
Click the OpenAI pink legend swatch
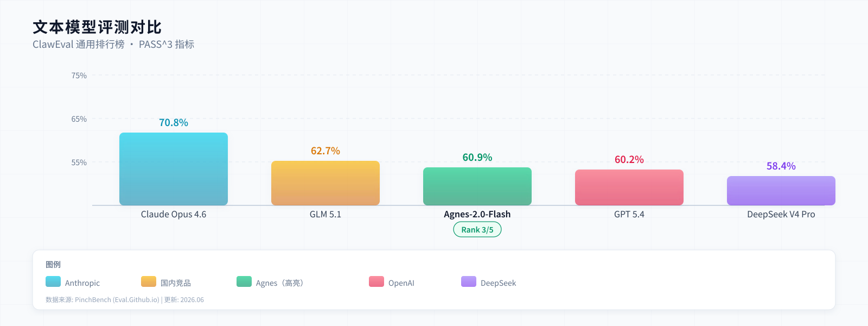point(376,281)
